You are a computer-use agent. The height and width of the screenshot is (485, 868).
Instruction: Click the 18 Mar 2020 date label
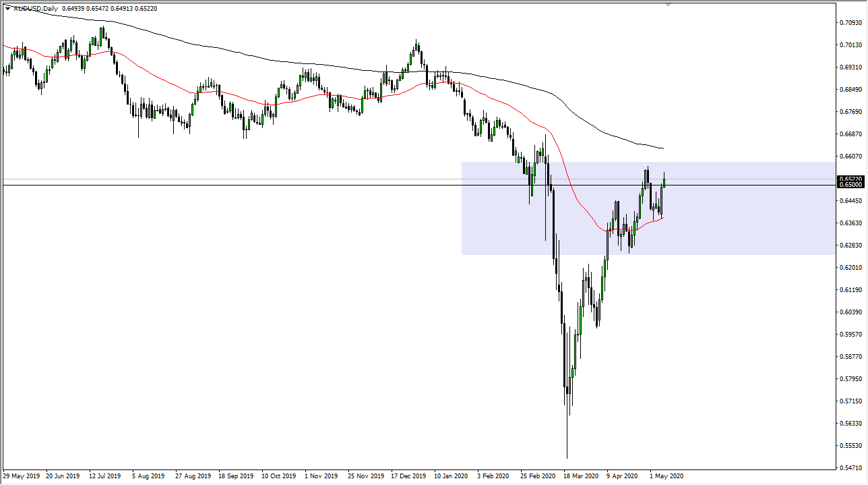point(581,476)
